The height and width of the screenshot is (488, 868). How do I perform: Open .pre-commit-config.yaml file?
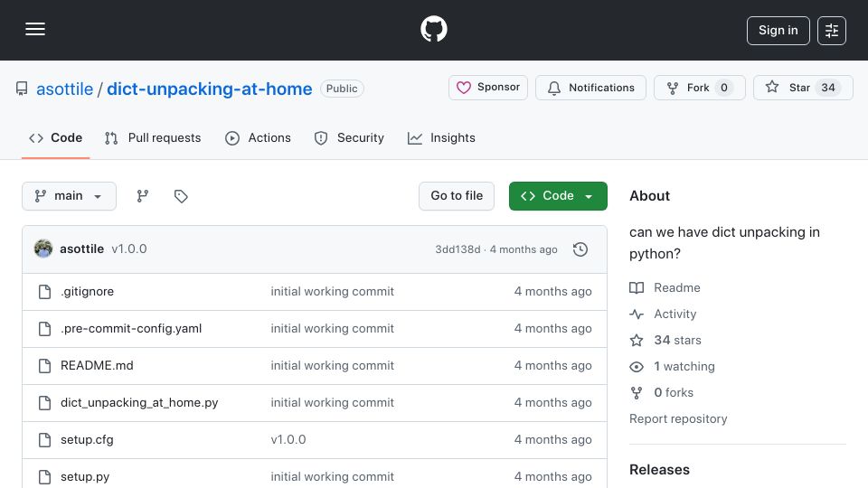pos(131,329)
